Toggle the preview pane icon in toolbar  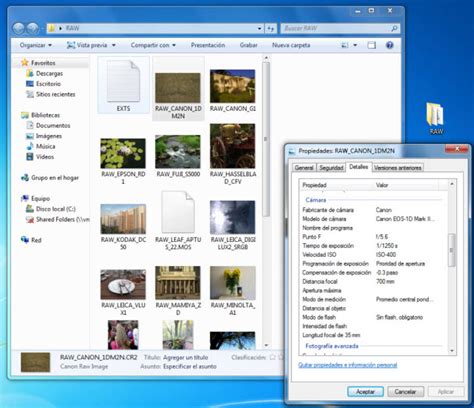click(372, 45)
